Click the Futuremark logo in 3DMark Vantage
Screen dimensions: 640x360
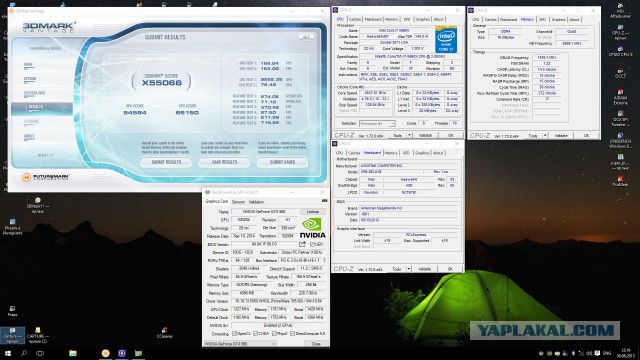click(46, 177)
